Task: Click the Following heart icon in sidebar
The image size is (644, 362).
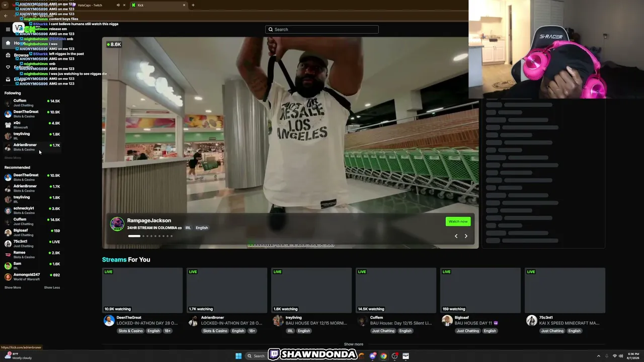Action: click(8, 67)
